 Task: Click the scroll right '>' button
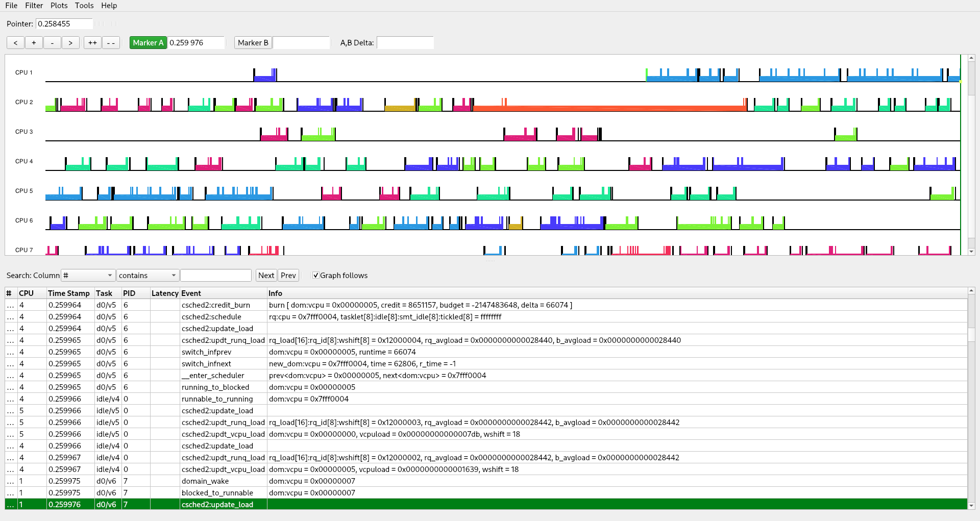point(70,43)
